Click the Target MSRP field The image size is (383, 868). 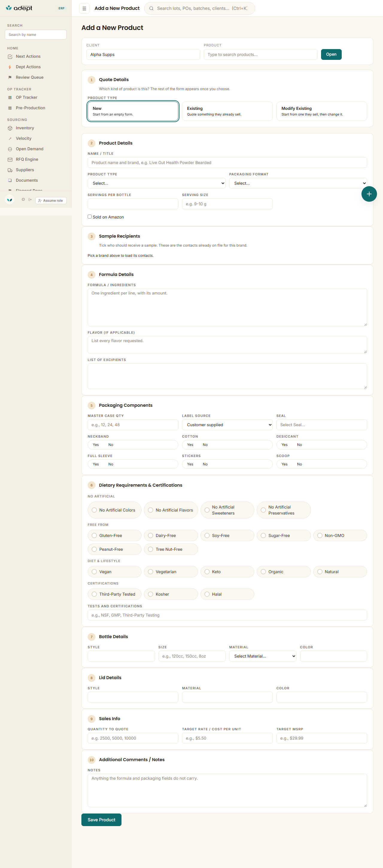coord(321,738)
